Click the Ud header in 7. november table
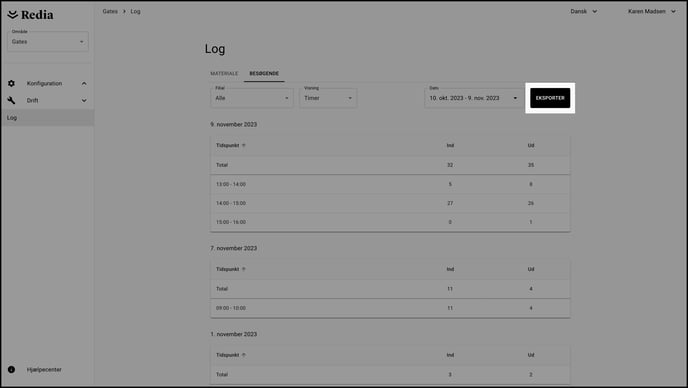 pyautogui.click(x=531, y=269)
